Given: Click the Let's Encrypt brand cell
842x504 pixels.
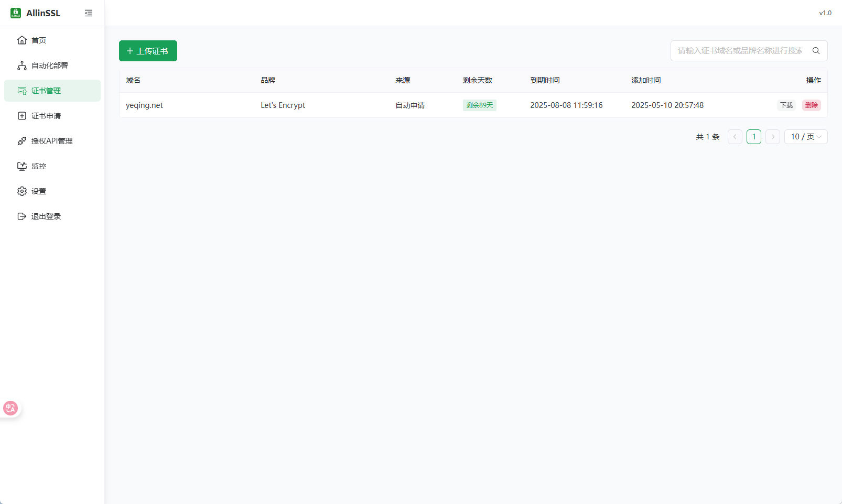Looking at the screenshot, I should click(283, 105).
